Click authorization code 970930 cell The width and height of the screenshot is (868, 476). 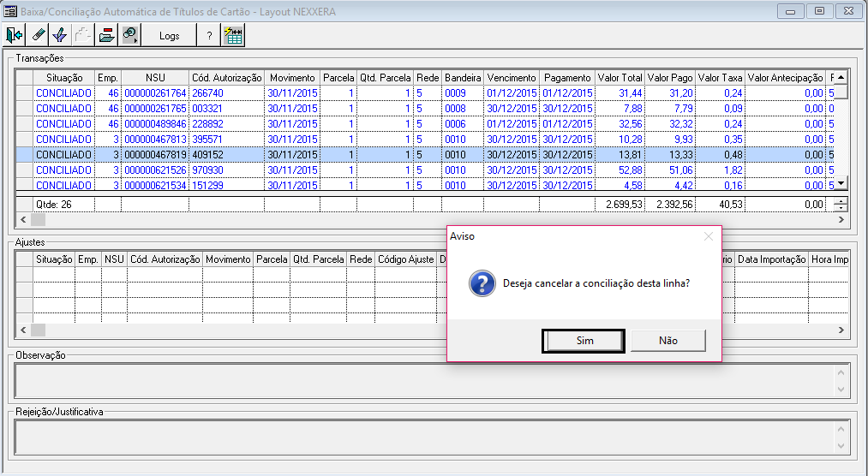coord(226,170)
